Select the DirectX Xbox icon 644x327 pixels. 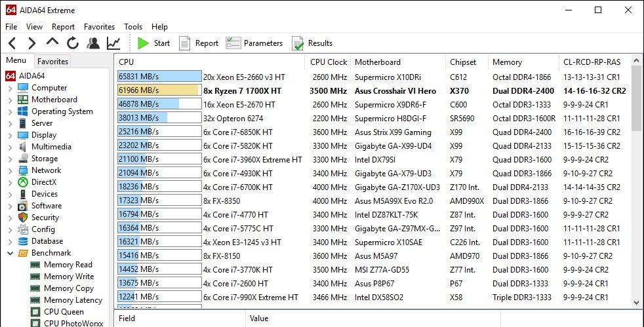[23, 182]
